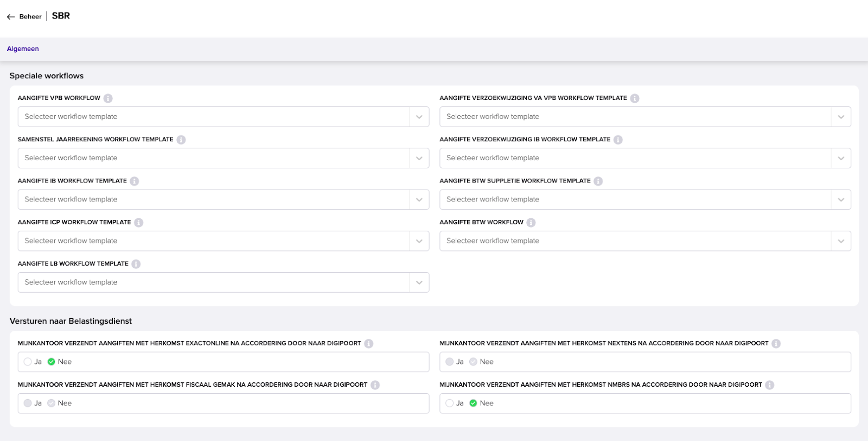
Task: Click info icon beside Aangifte IB Workflow Template
Action: coord(135,181)
